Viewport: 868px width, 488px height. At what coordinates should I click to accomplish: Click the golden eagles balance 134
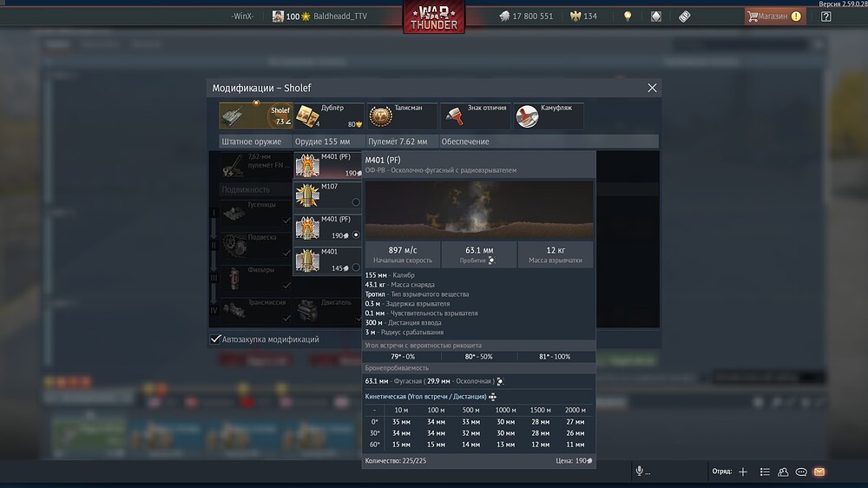click(x=584, y=16)
